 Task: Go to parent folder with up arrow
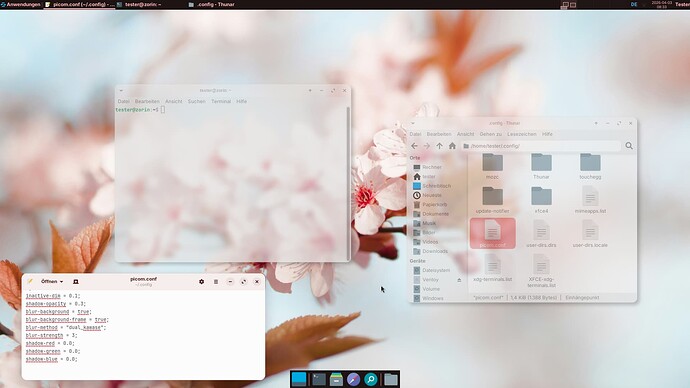click(x=439, y=146)
